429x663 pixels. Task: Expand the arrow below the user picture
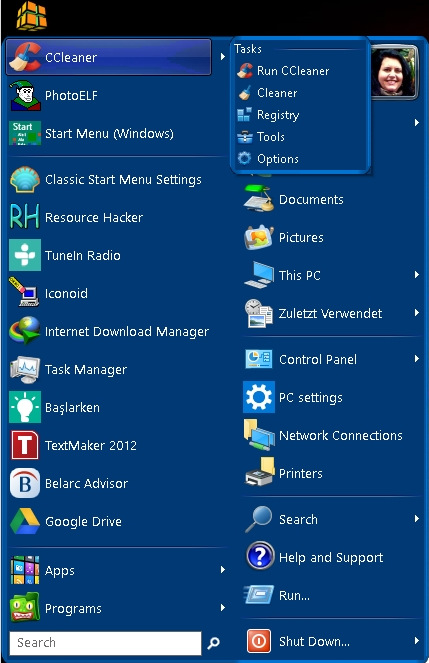[x=417, y=123]
